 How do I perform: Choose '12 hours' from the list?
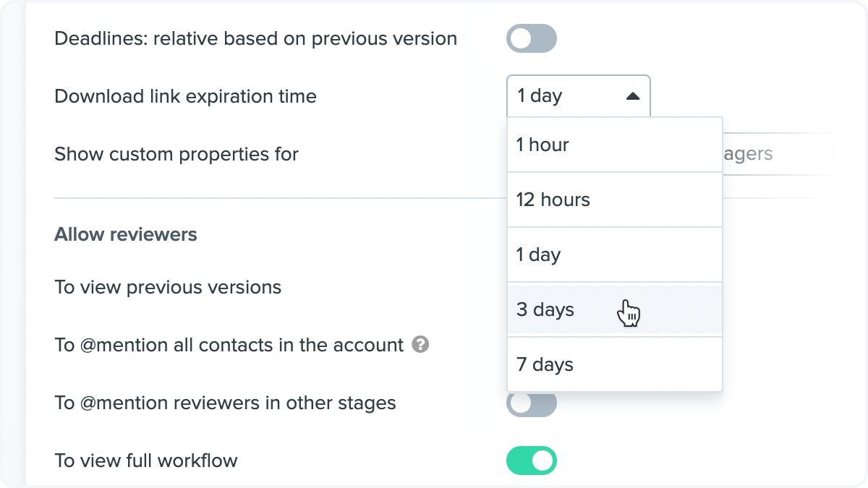[615, 200]
